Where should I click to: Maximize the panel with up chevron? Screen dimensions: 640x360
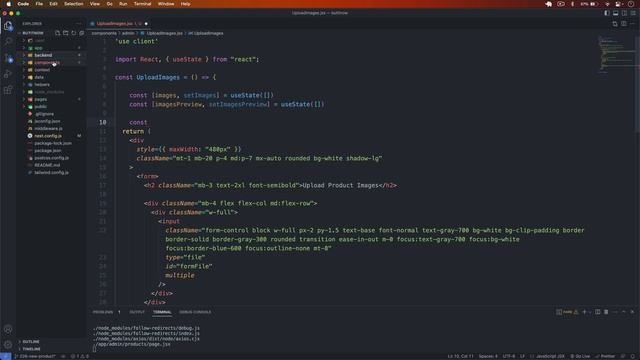624,312
